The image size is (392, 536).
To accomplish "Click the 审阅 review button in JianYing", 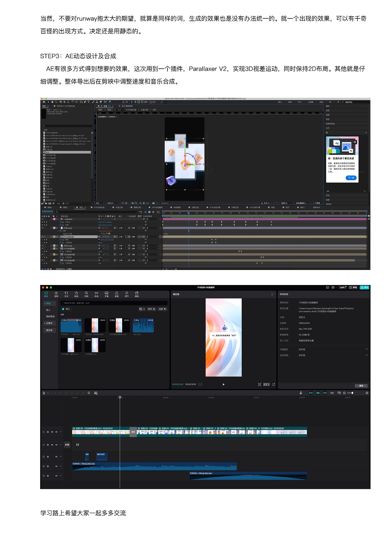I will pyautogui.click(x=353, y=287).
